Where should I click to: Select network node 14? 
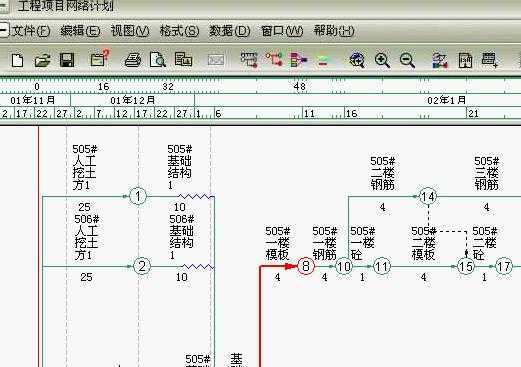tap(428, 196)
